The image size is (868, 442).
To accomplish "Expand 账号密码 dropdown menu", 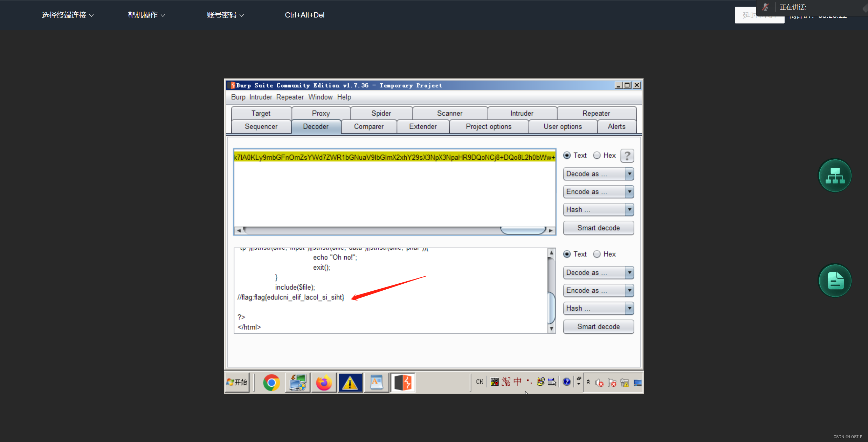I will pos(225,15).
